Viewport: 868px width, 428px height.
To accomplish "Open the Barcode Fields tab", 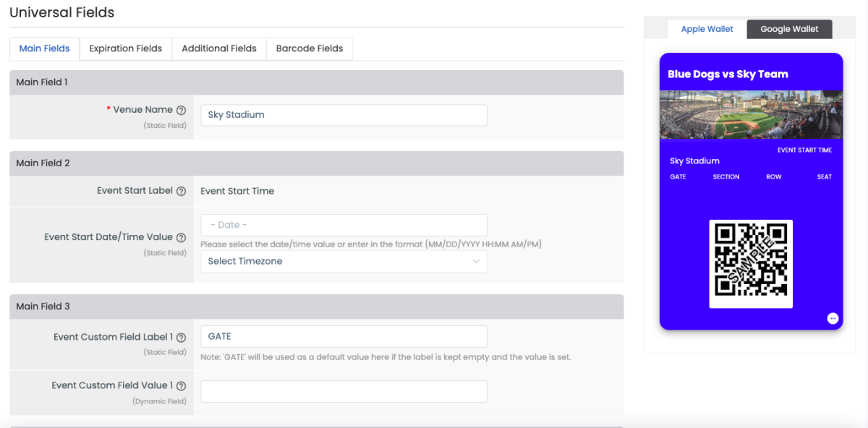I will (309, 48).
